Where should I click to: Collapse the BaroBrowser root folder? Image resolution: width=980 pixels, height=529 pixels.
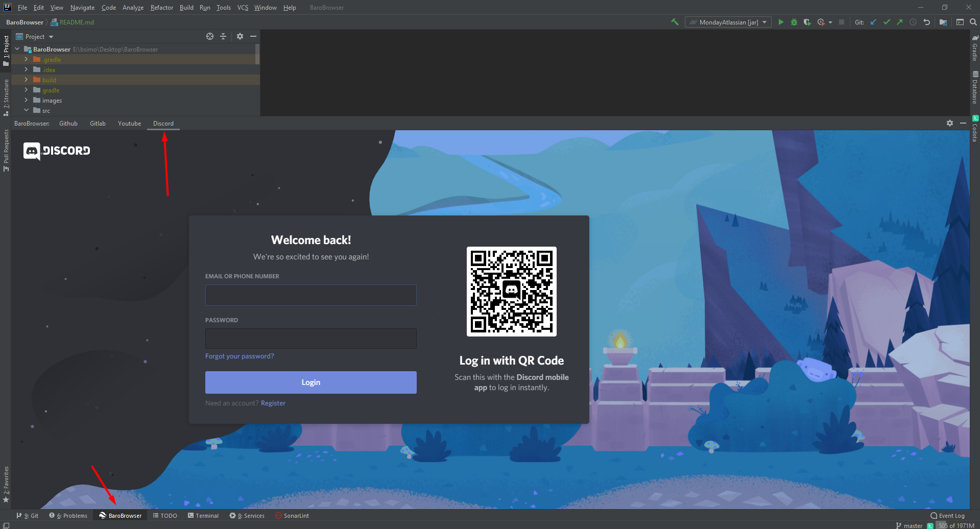pyautogui.click(x=17, y=49)
